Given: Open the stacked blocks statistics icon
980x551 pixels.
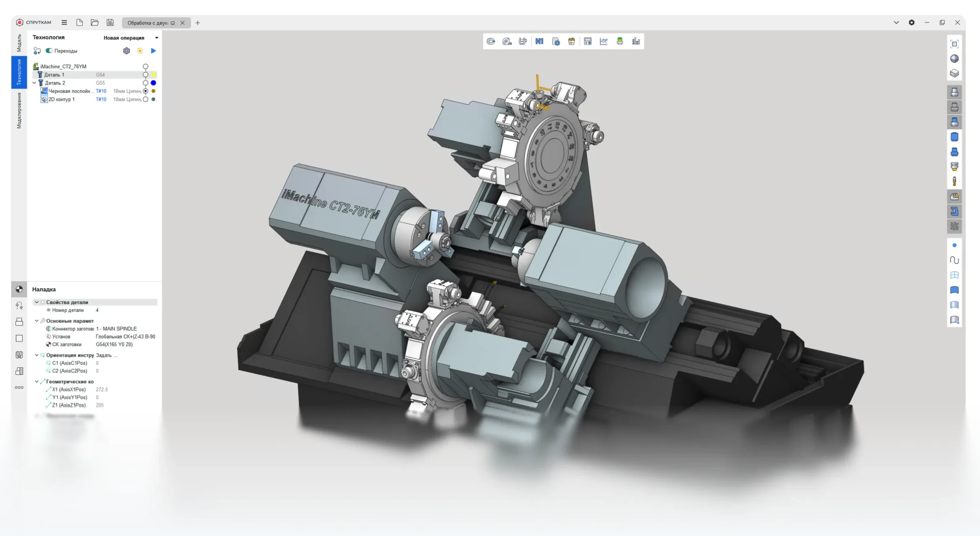Looking at the screenshot, I should coord(636,41).
